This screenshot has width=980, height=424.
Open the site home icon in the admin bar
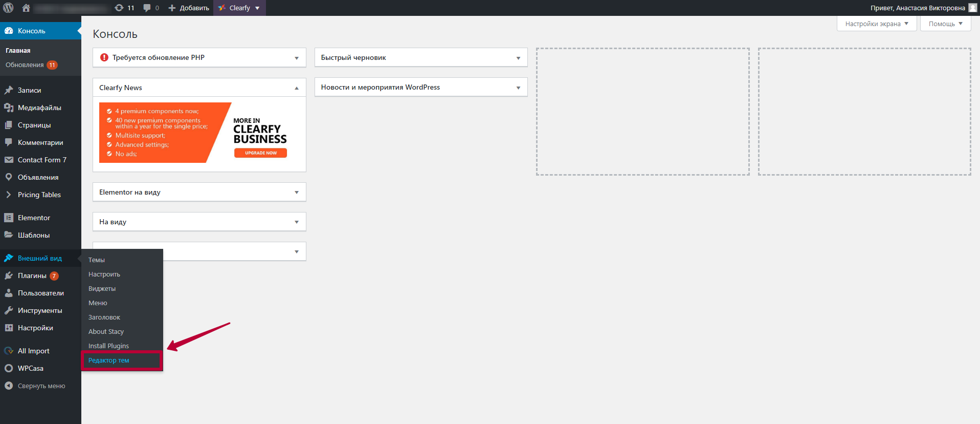tap(26, 8)
